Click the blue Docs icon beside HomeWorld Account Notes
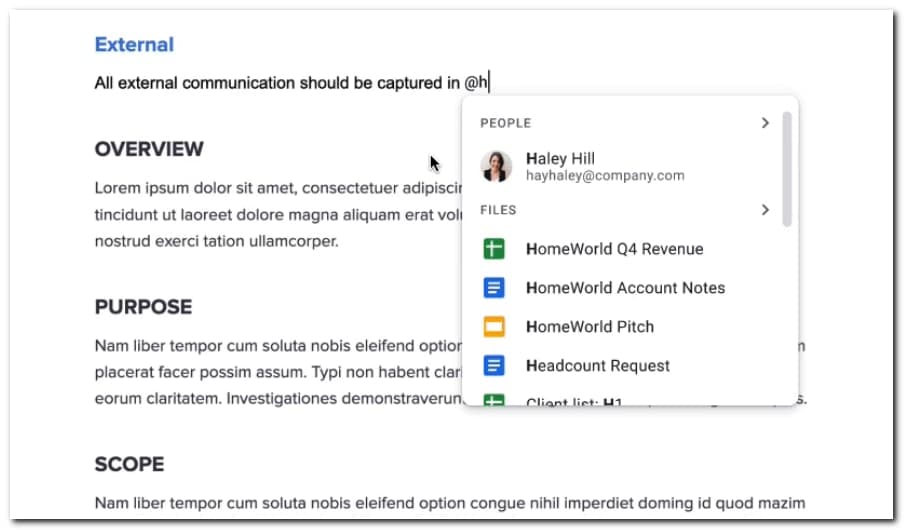The image size is (904, 530). (494, 288)
